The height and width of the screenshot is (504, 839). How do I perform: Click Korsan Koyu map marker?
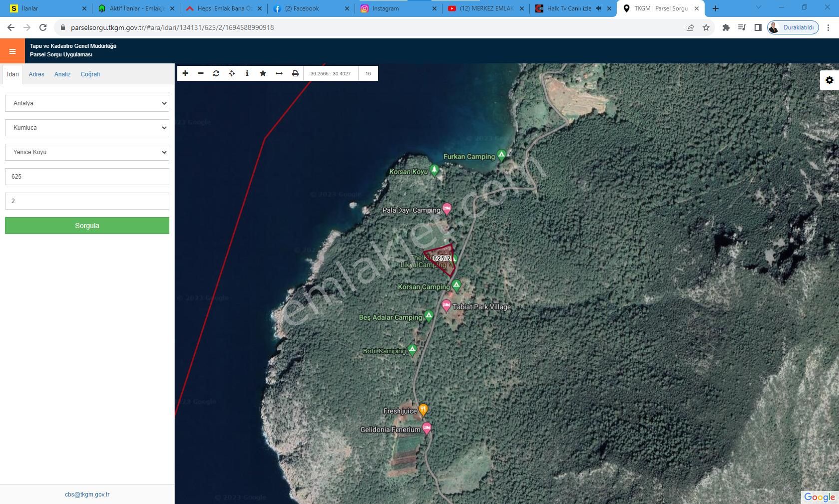pyautogui.click(x=434, y=170)
